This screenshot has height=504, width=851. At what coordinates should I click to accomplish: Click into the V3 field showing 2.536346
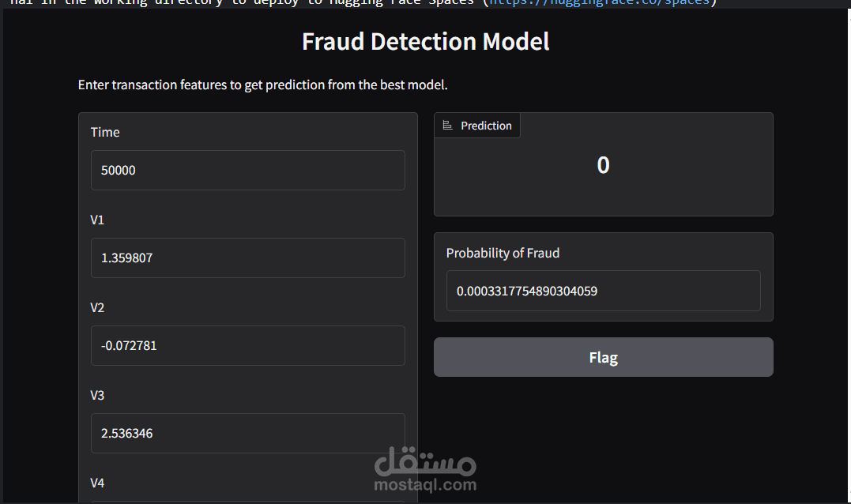[247, 433]
